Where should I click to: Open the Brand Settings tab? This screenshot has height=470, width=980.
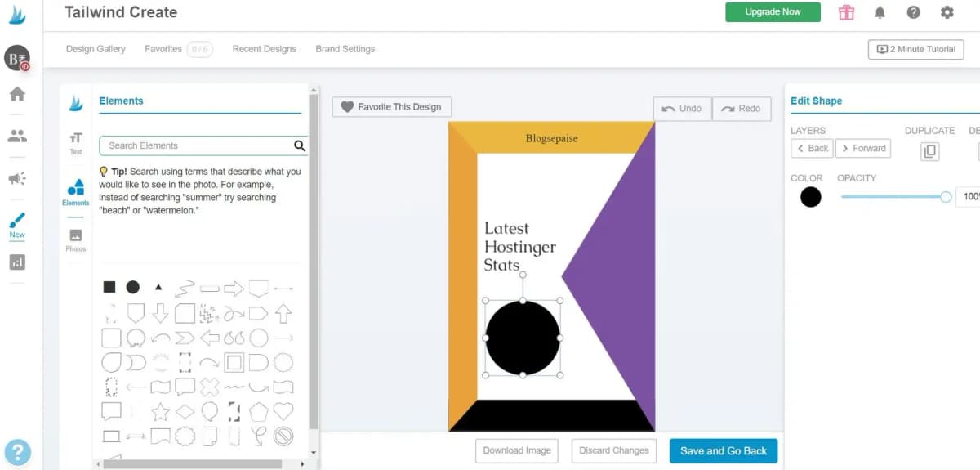click(x=345, y=49)
